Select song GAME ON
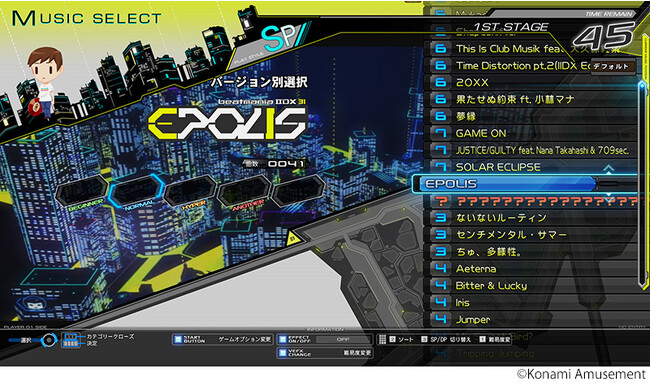This screenshot has width=650, height=386. (x=532, y=134)
